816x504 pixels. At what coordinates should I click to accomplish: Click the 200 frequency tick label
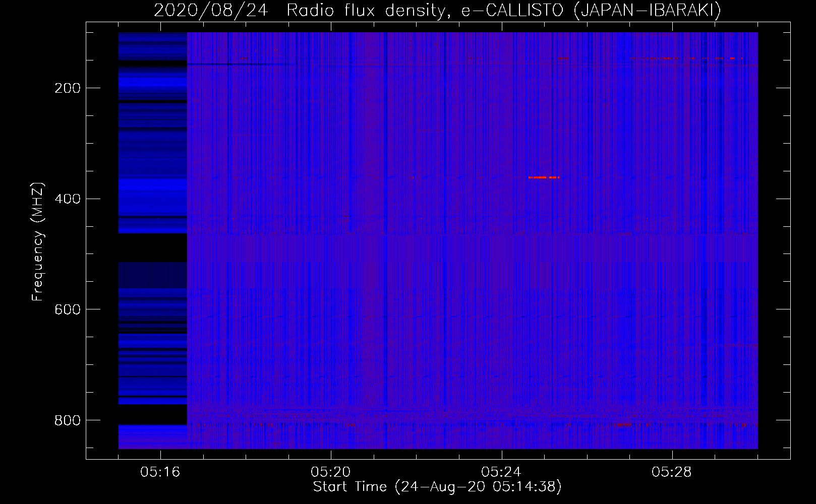click(x=68, y=88)
